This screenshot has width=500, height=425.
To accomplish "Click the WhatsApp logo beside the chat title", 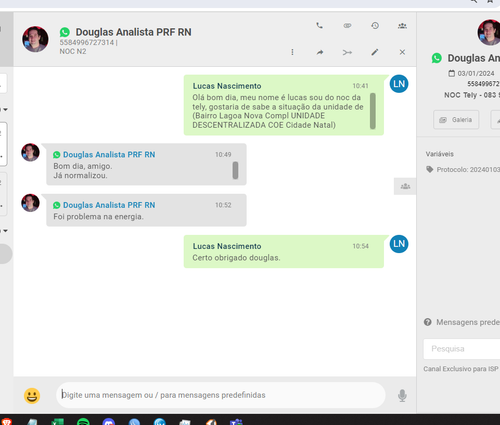I will (65, 32).
